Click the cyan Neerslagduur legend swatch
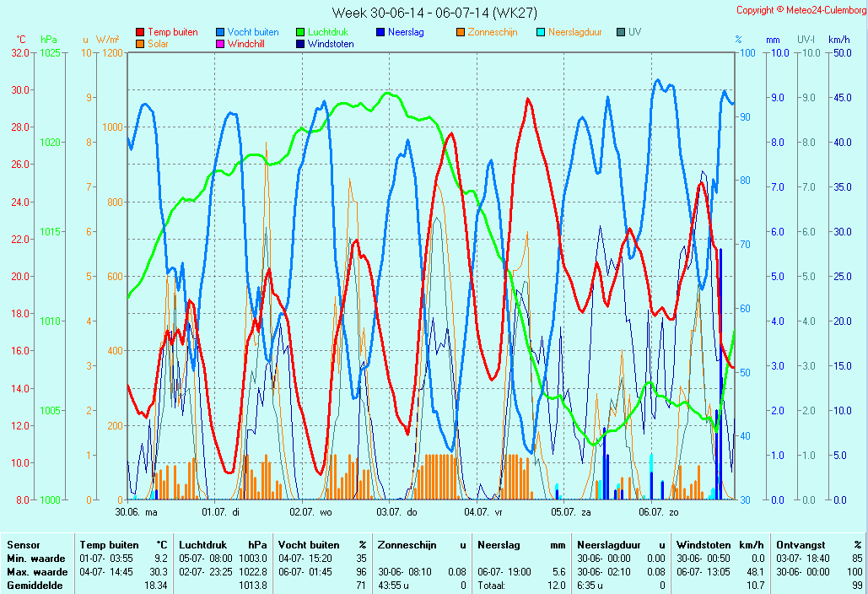This screenshot has height=594, width=868. click(x=541, y=32)
